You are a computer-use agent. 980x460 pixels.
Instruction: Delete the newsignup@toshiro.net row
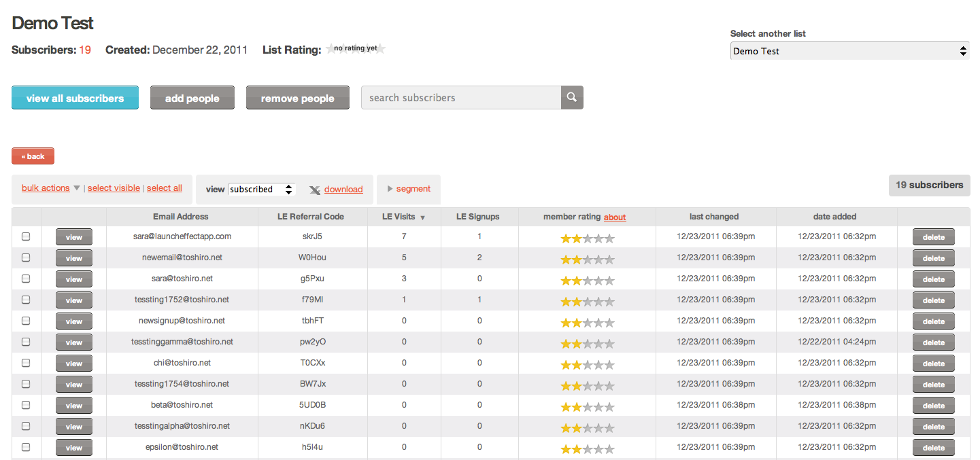tap(934, 321)
